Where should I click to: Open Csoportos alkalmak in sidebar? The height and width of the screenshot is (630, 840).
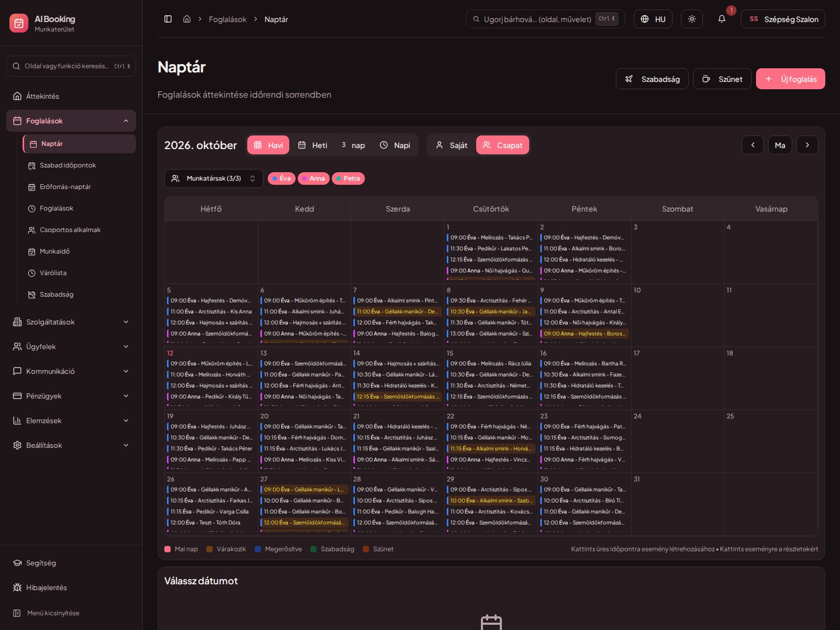79,230
